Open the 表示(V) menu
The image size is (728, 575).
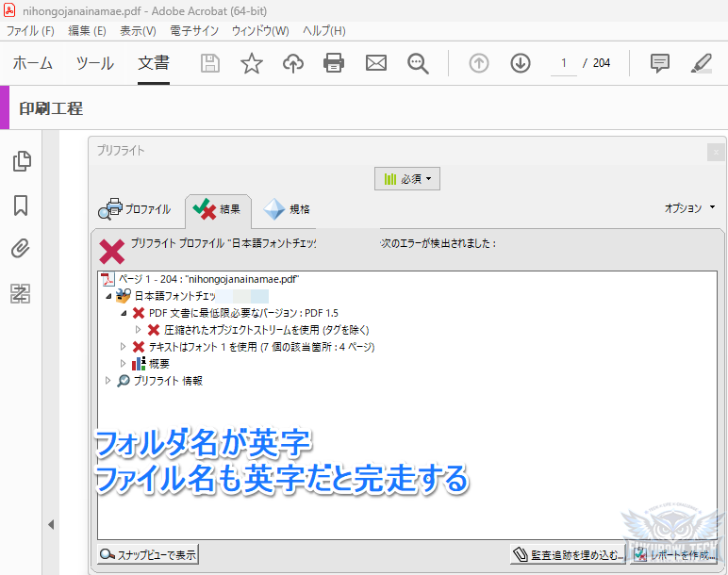pyautogui.click(x=138, y=31)
